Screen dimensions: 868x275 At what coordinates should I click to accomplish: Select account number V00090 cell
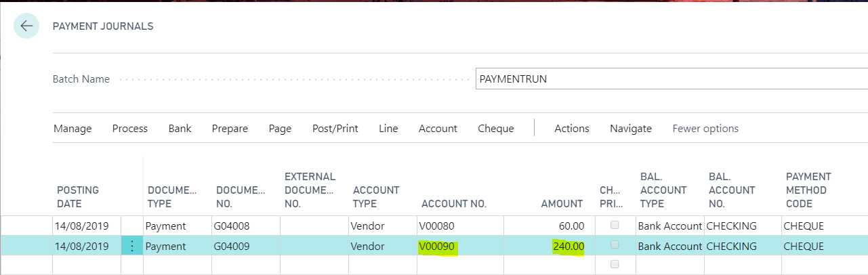437,247
